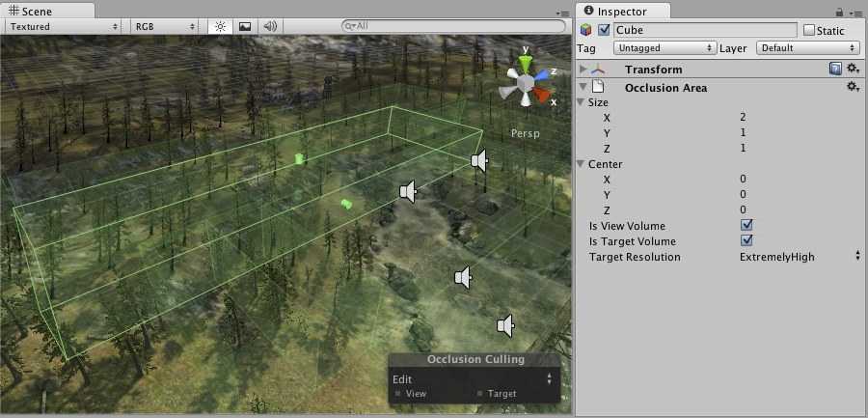The image size is (868, 418).
Task: Open Transform gear settings menu
Action: point(854,69)
